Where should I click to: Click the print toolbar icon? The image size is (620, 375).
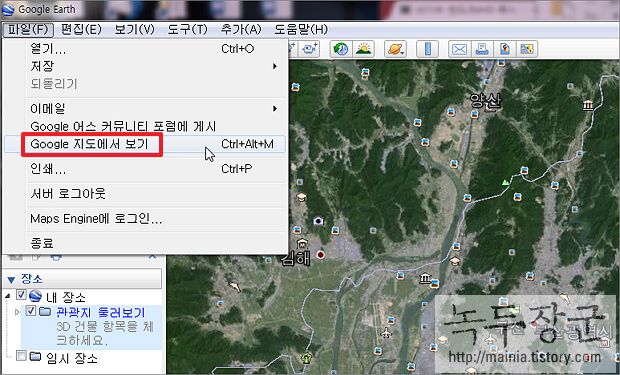pos(482,49)
